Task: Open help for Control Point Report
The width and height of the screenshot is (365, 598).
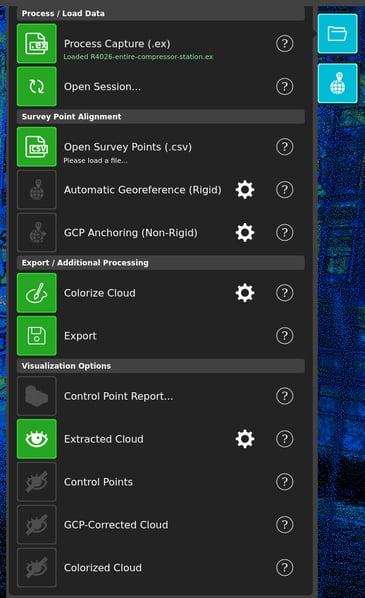Action: tap(285, 396)
